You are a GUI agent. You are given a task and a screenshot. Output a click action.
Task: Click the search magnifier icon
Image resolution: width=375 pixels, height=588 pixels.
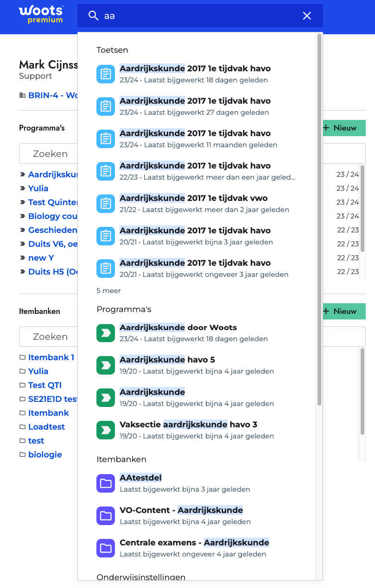point(93,16)
